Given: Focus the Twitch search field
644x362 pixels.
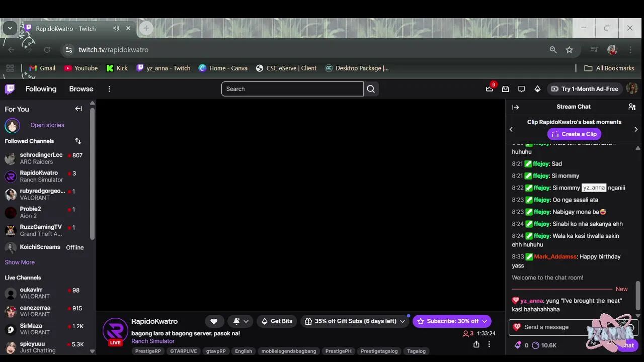Looking at the screenshot, I should point(292,89).
